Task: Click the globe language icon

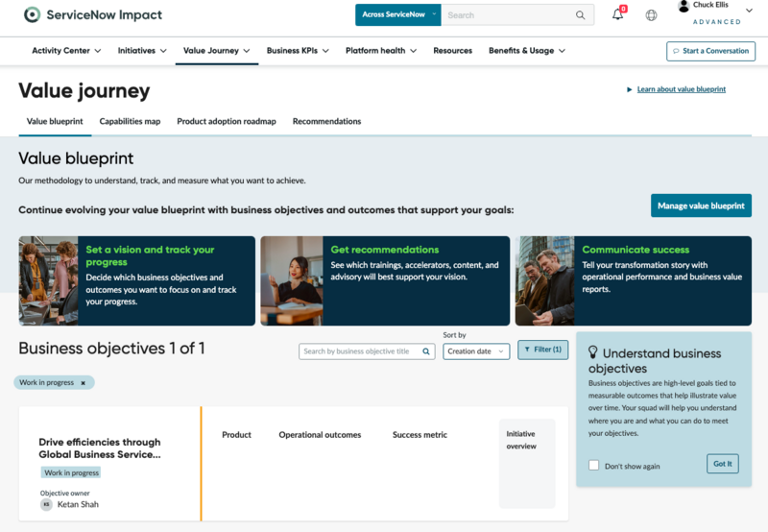Action: (x=651, y=15)
